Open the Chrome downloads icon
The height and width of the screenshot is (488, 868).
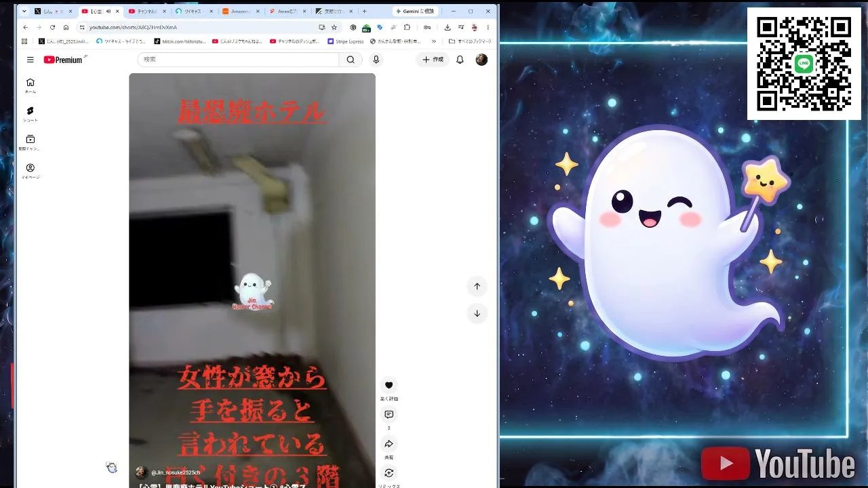(448, 27)
